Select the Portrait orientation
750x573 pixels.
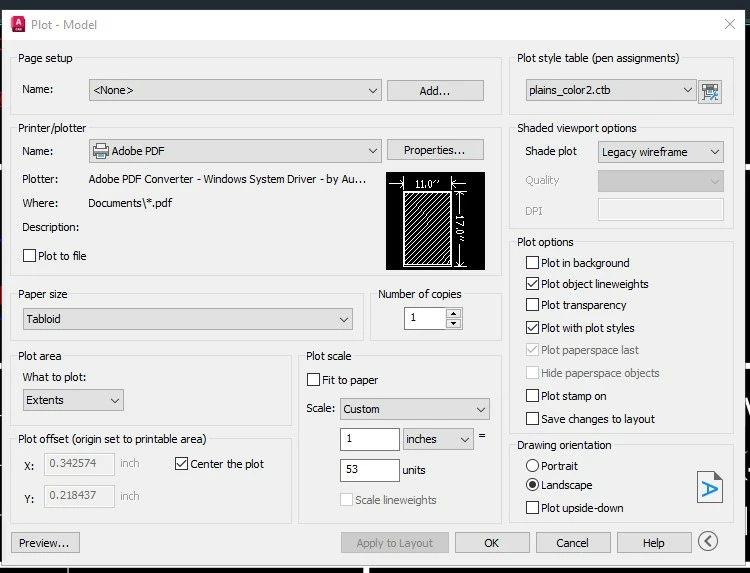[532, 465]
